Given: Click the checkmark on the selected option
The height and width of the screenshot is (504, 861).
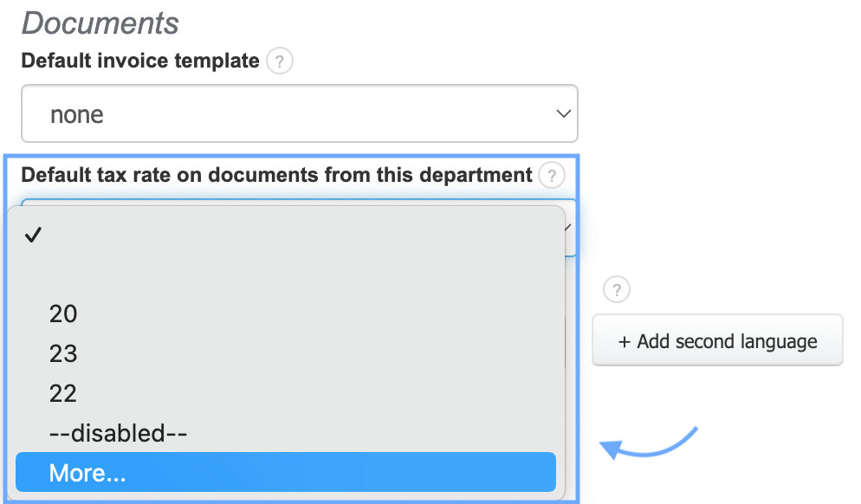Looking at the screenshot, I should tap(34, 236).
